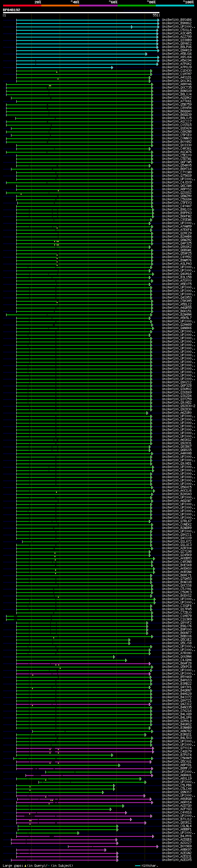Click the UniRef100_B7PUT4 hit label

point(177,755)
